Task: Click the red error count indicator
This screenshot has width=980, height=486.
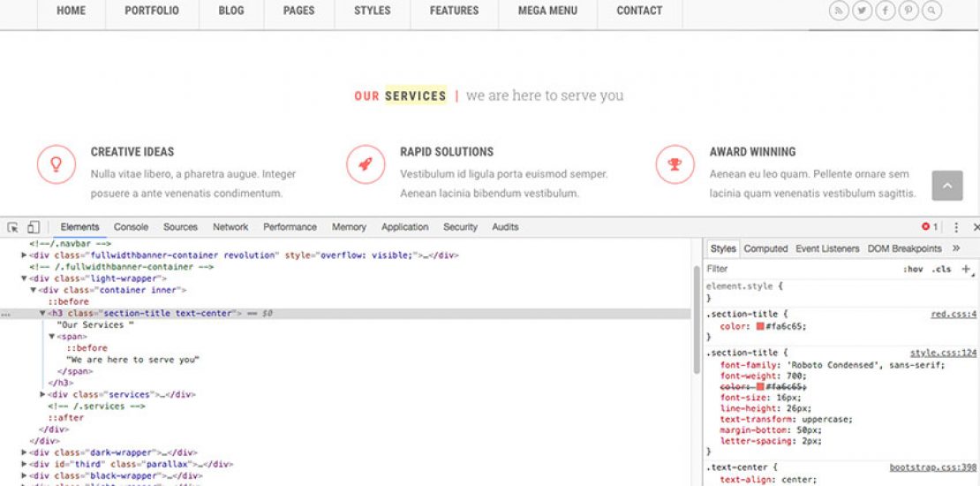Action: (930, 227)
